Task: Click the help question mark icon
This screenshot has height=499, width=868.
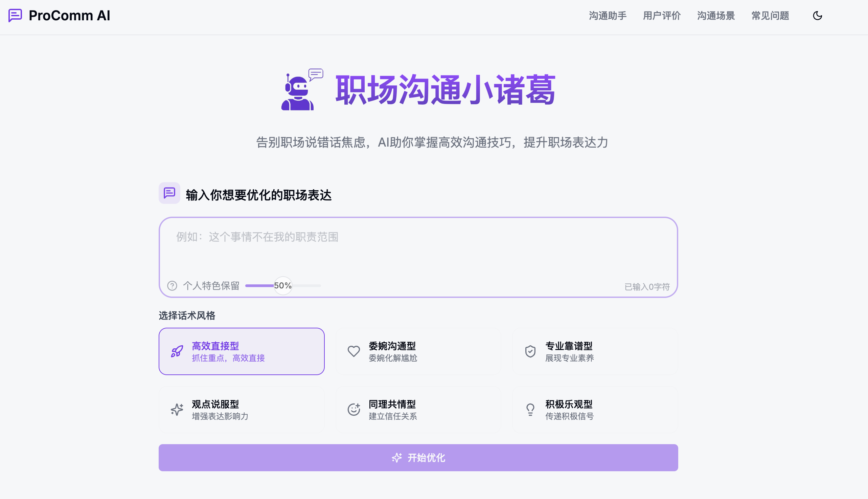Action: 172,286
